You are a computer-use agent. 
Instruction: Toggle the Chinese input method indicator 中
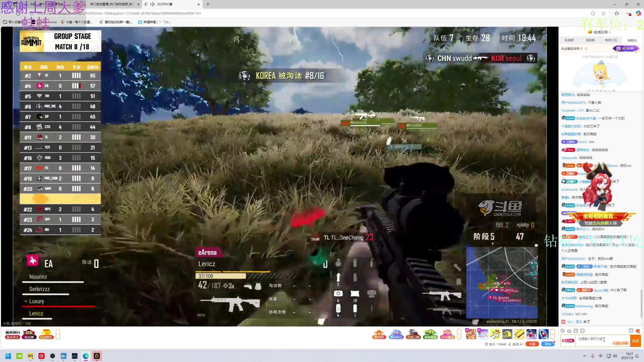pyautogui.click(x=601, y=356)
